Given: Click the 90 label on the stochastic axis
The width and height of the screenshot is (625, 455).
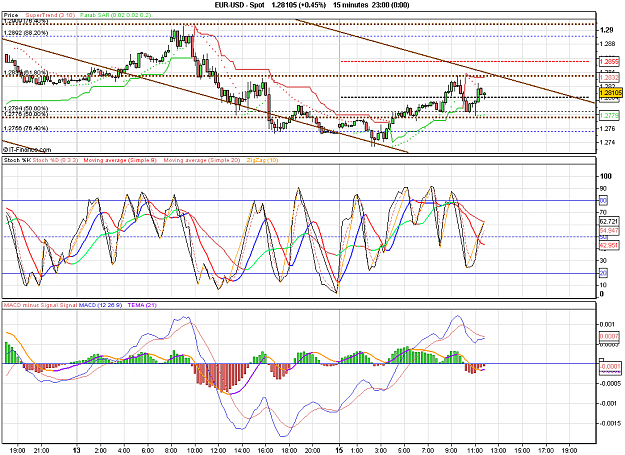Looking at the screenshot, I should [x=603, y=188].
